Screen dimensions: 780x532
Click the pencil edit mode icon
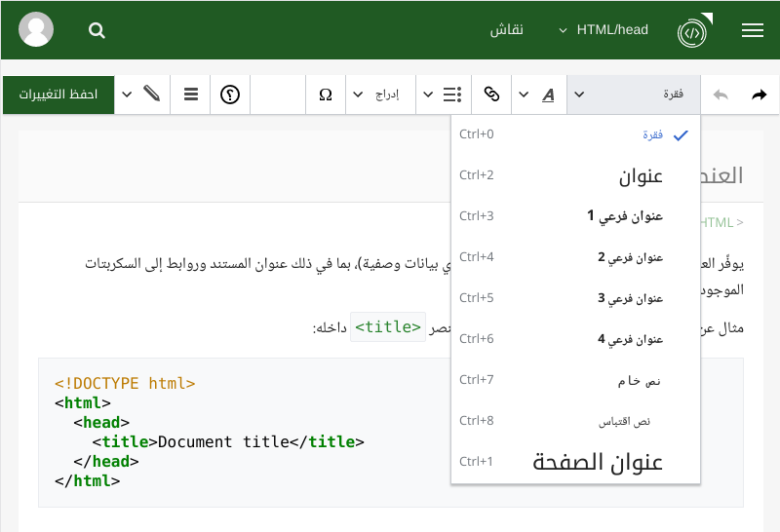pyautogui.click(x=152, y=94)
